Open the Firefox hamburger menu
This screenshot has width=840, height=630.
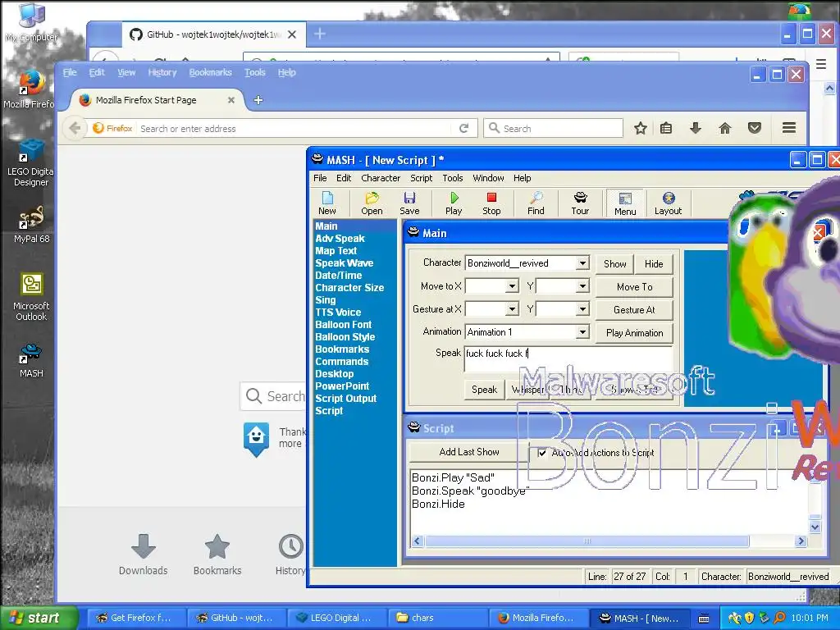click(788, 128)
